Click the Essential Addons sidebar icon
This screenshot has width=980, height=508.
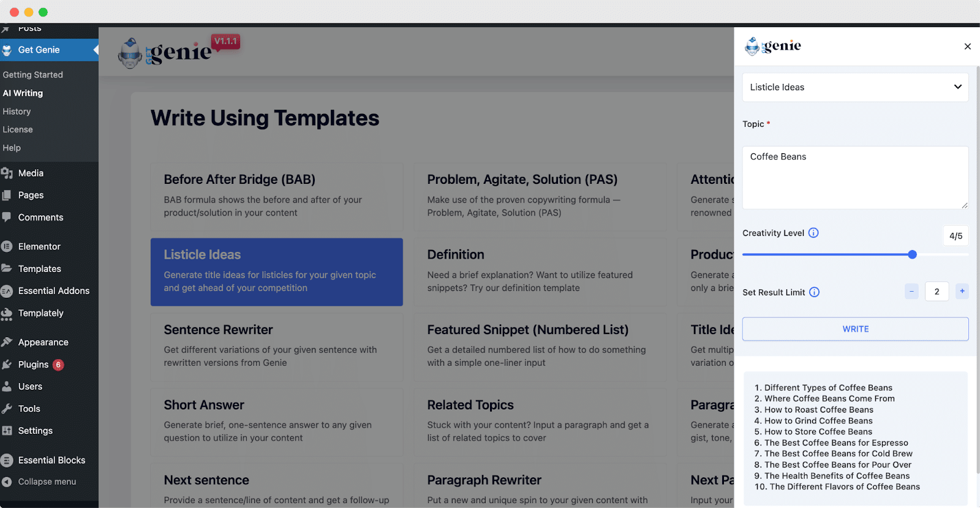click(7, 291)
